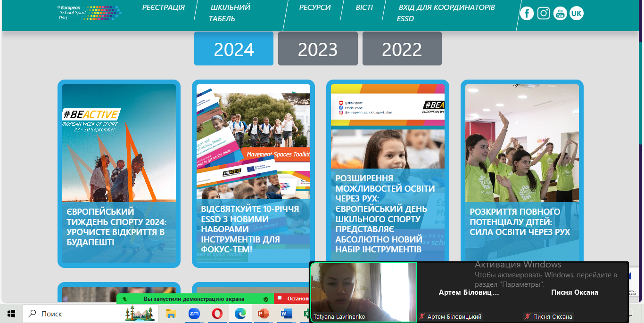Open the Windows Start menu
Viewport: 644px width, 323px height.
pyautogui.click(x=11, y=313)
